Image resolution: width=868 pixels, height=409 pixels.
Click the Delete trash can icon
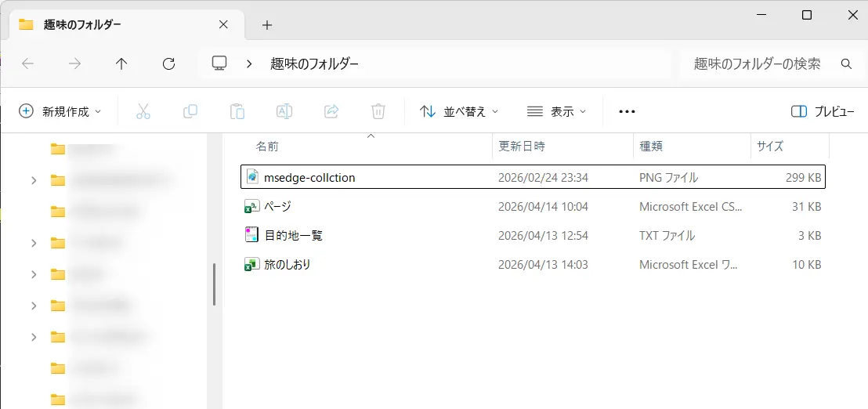[x=378, y=111]
